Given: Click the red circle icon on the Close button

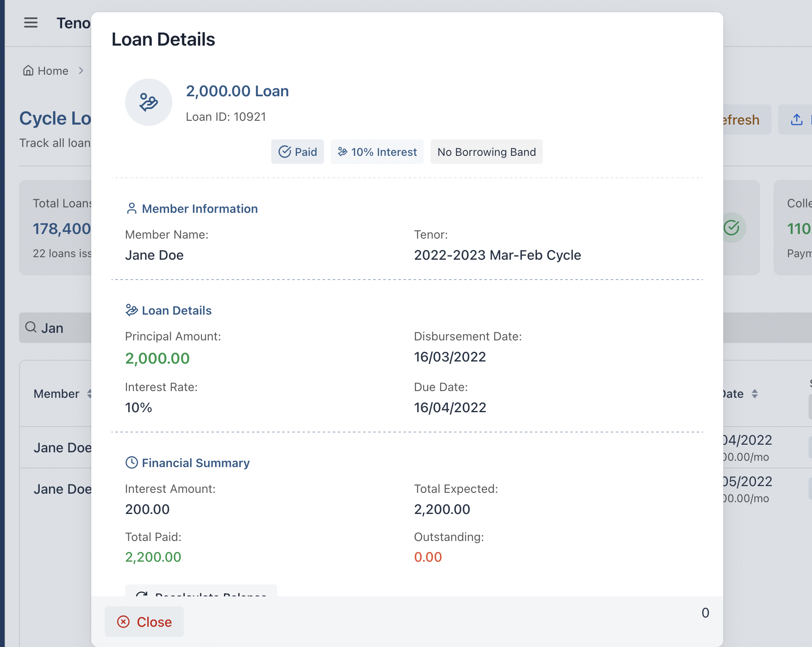Looking at the screenshot, I should click(123, 622).
